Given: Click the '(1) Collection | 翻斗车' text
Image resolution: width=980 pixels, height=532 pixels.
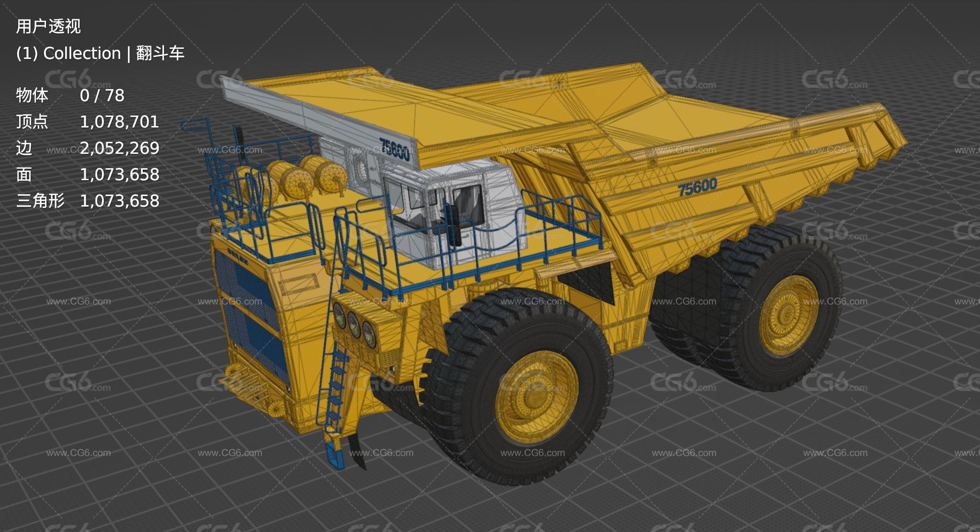Looking at the screenshot, I should coord(100,53).
